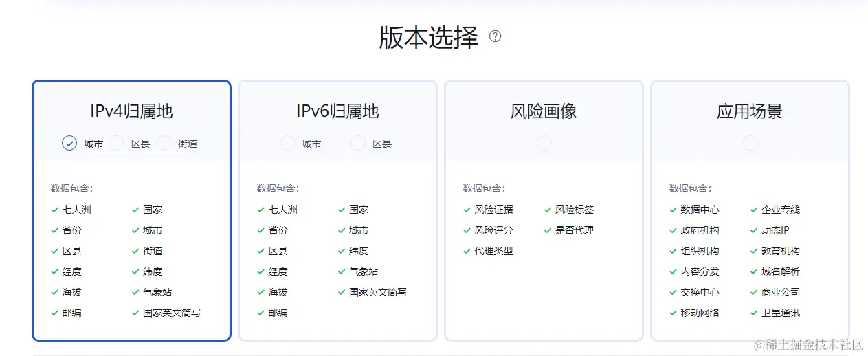Image resolution: width=868 pixels, height=356 pixels.
Task: Click 政府机构 in the 应用场景 card
Action: [700, 230]
